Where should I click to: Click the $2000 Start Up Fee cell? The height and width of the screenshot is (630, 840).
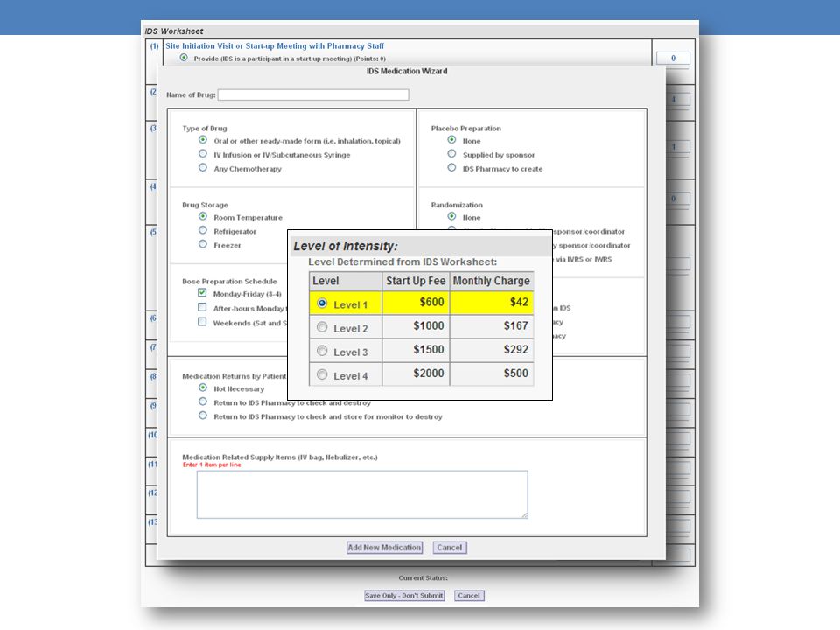click(x=416, y=374)
